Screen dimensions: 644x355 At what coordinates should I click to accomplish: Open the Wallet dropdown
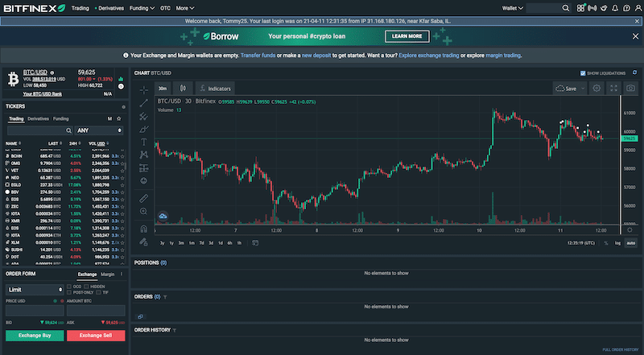(x=513, y=8)
